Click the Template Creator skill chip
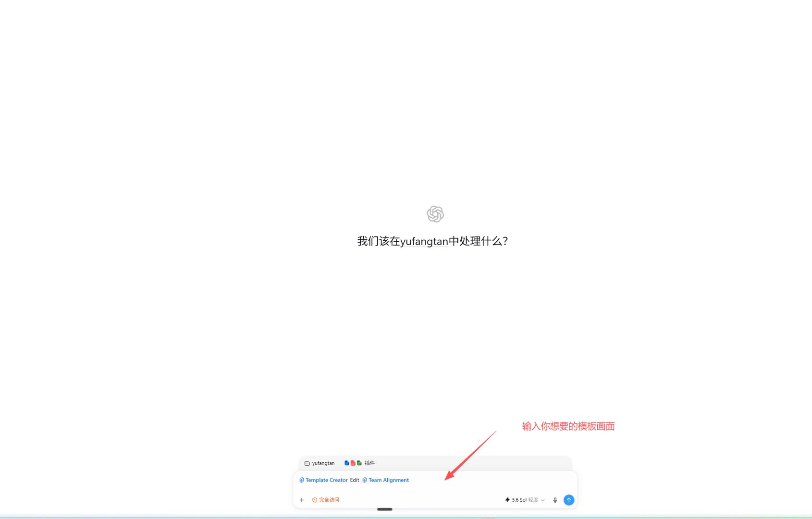The width and height of the screenshot is (812, 519). (323, 480)
